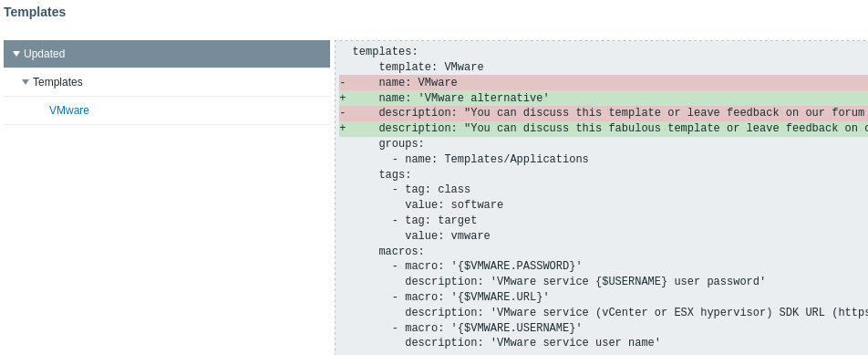Click the plus marker beside 'VMware alternative'
Image resolution: width=868 pixels, height=355 pixels.
coord(343,98)
